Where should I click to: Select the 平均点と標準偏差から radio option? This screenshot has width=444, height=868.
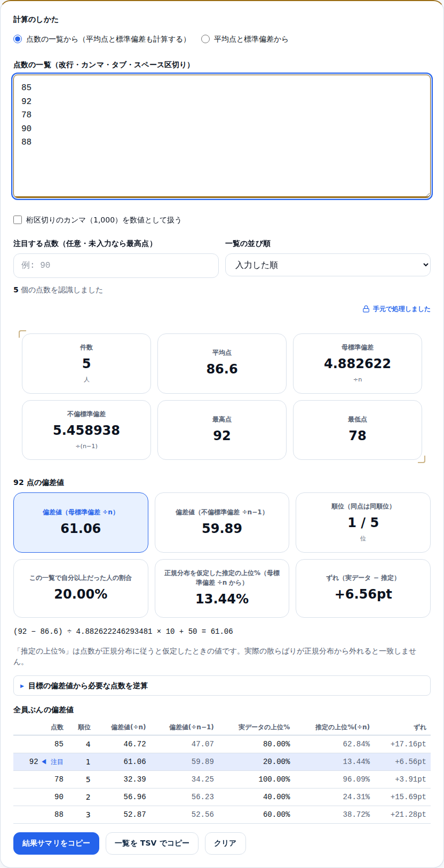coord(205,39)
